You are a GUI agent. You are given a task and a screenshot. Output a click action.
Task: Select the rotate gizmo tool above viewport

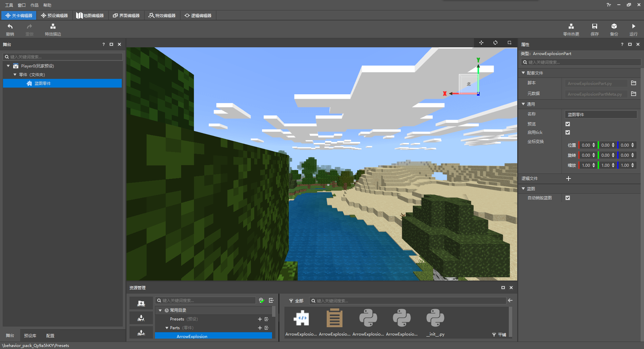tap(495, 43)
